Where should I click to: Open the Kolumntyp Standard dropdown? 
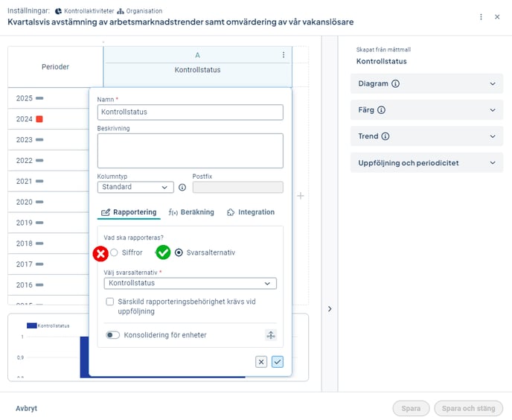pos(135,188)
